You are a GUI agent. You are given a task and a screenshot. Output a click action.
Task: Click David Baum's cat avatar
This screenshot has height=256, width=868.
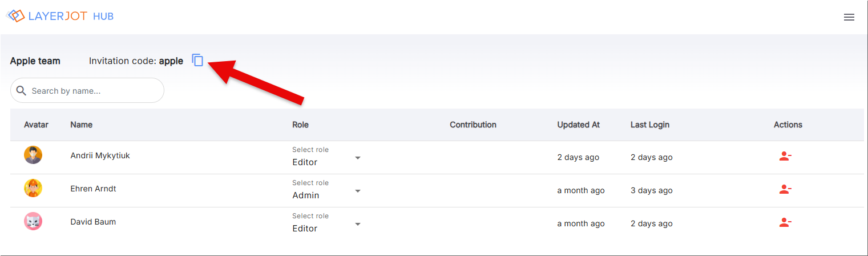click(33, 221)
